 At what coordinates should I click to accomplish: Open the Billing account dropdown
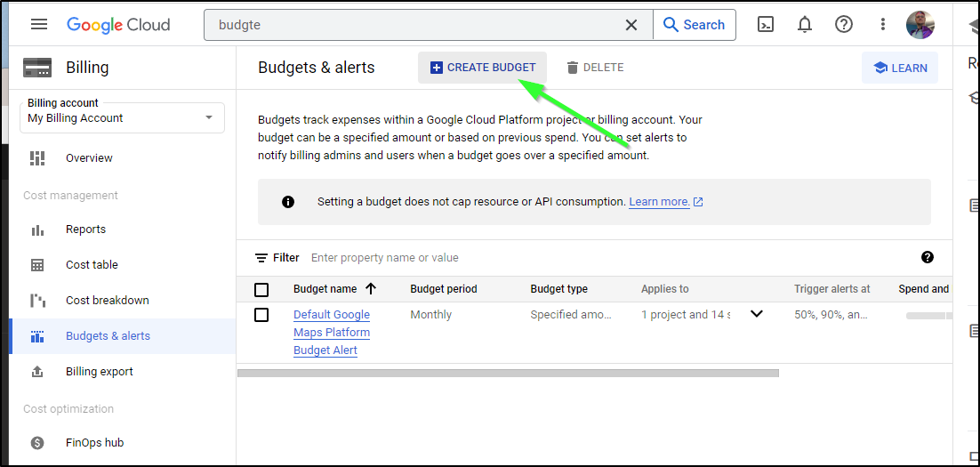(x=123, y=117)
